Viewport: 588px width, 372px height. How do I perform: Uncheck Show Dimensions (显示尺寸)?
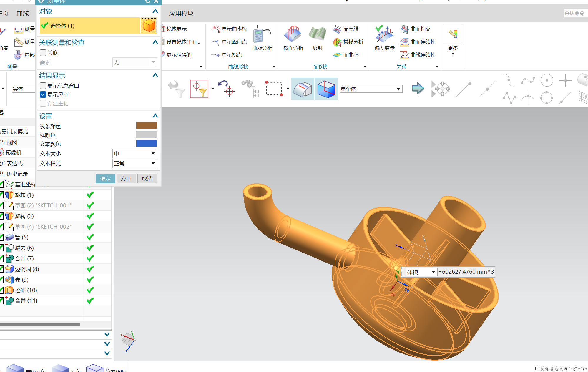coord(43,94)
